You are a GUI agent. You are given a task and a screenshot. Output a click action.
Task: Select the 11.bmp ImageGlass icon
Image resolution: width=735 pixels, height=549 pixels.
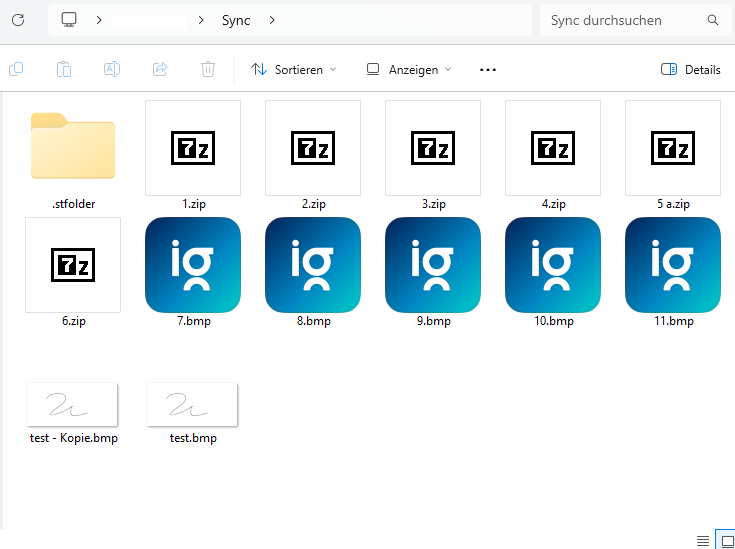pos(673,265)
